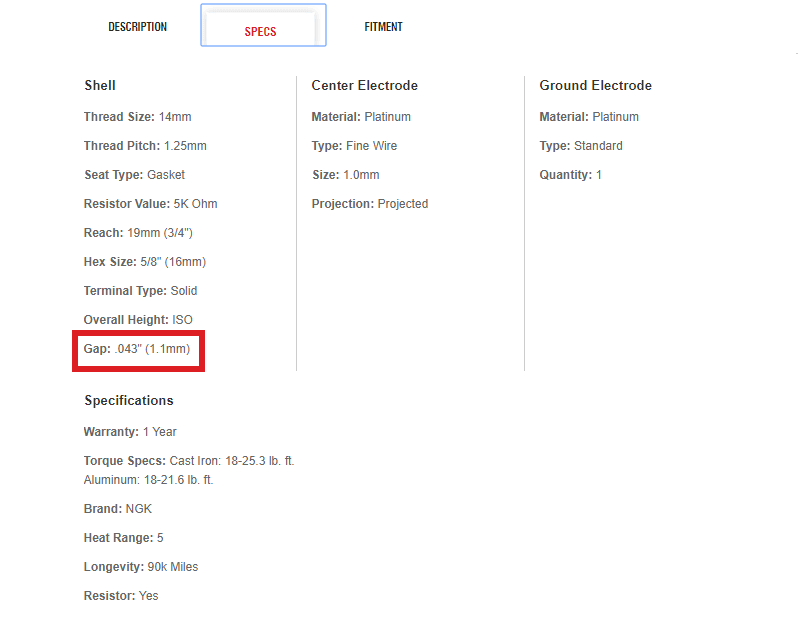Click the Hex Size 5/8" entry
This screenshot has height=617, width=798.
(145, 262)
